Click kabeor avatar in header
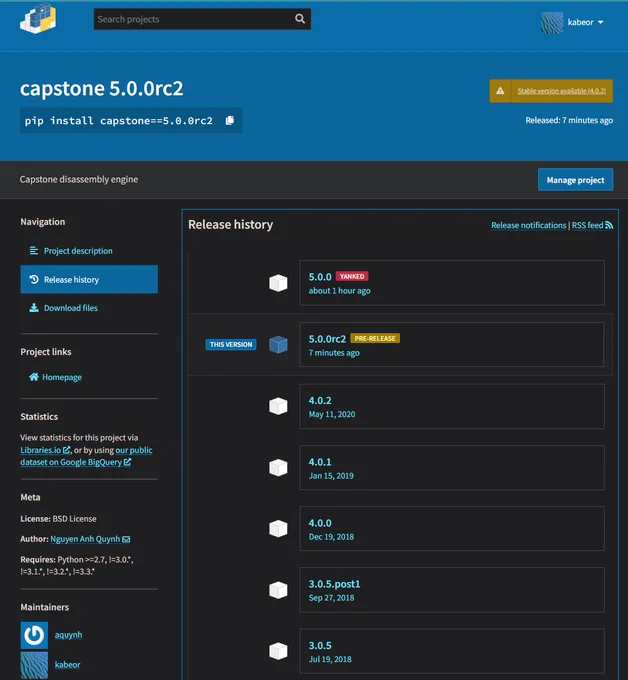Image resolution: width=628 pixels, height=680 pixels. point(552,23)
